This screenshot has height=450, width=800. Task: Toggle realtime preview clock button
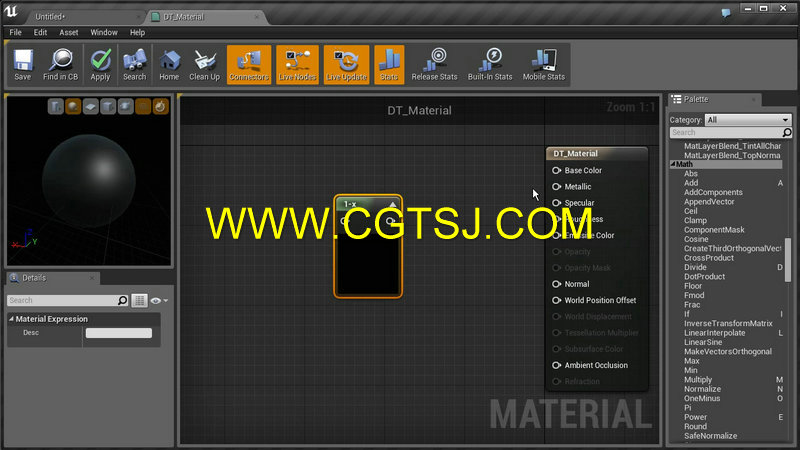coord(160,107)
